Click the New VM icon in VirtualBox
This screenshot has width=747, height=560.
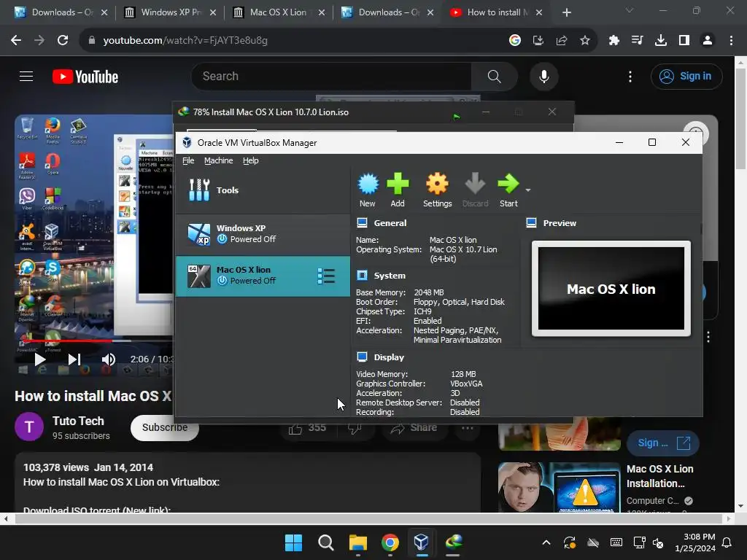tap(368, 190)
